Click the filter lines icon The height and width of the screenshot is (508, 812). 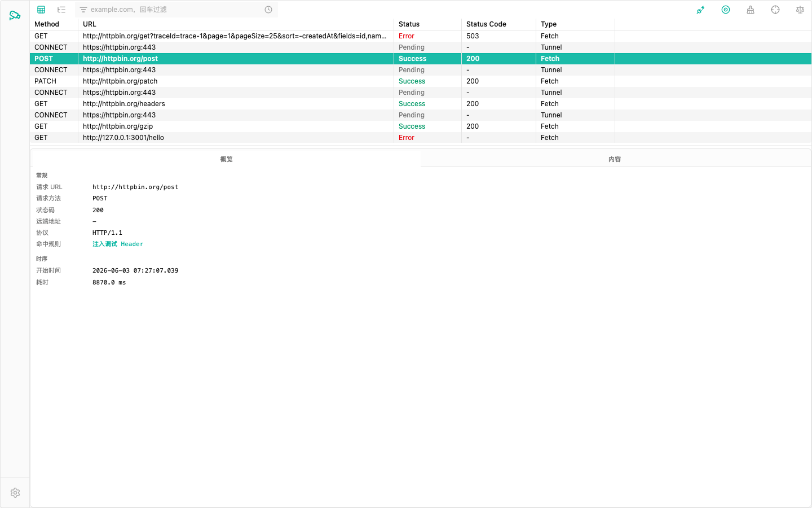click(x=83, y=10)
